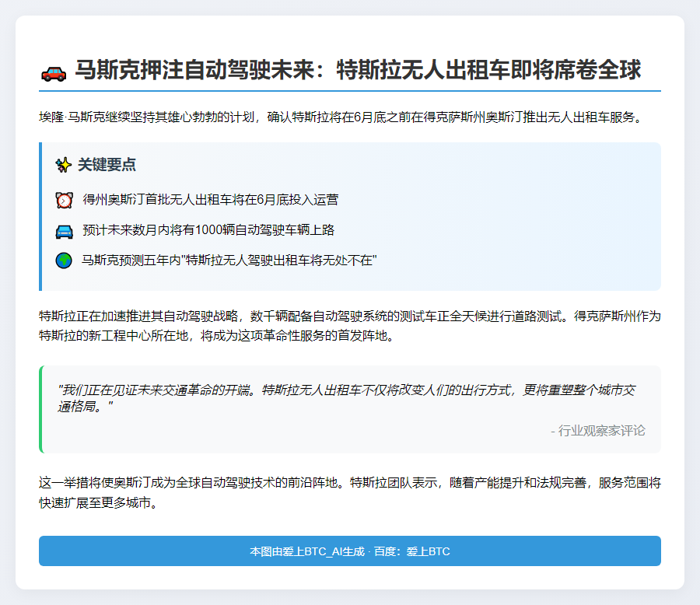The image size is (700, 605).
Task: Click the blue car icon beside 1000辆
Action: click(64, 231)
